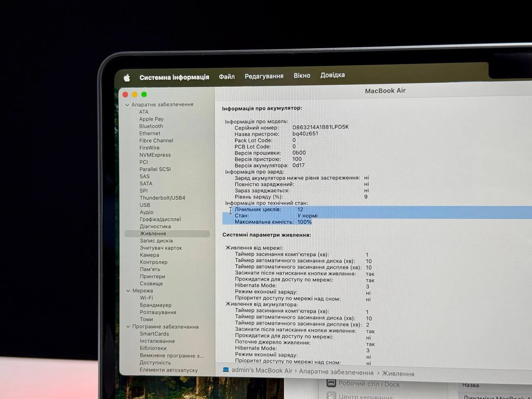532x399 pixels.
Task: Open the Apple menu
Action: pyautogui.click(x=127, y=78)
